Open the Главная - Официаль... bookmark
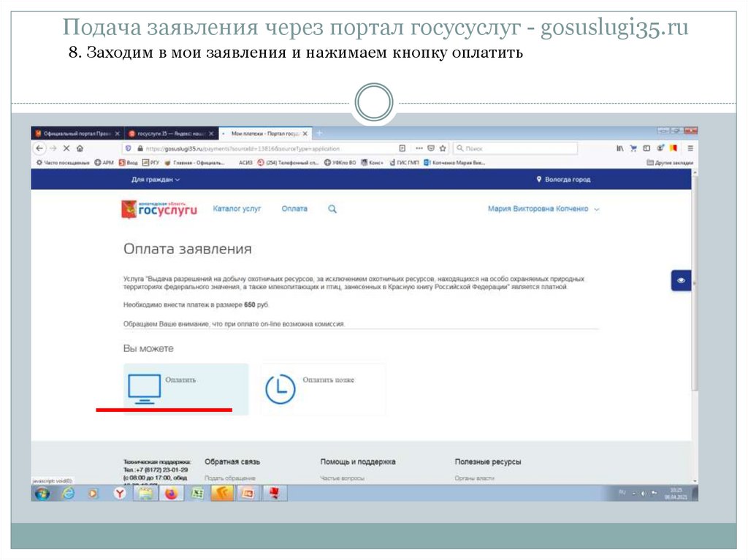The width and height of the screenshot is (748, 560). 194,163
